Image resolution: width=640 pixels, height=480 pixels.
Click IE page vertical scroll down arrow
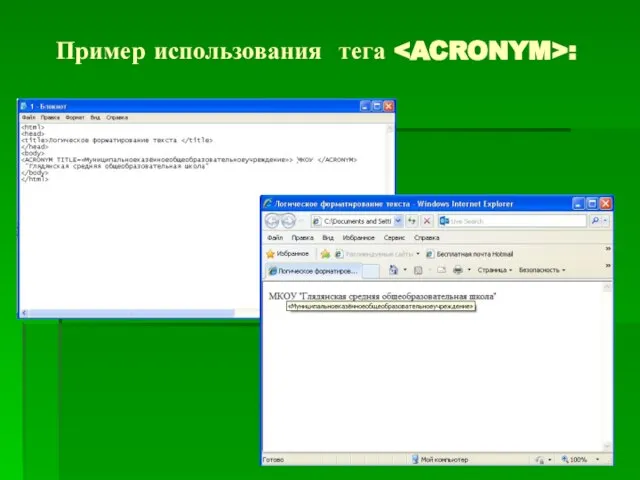[x=607, y=446]
